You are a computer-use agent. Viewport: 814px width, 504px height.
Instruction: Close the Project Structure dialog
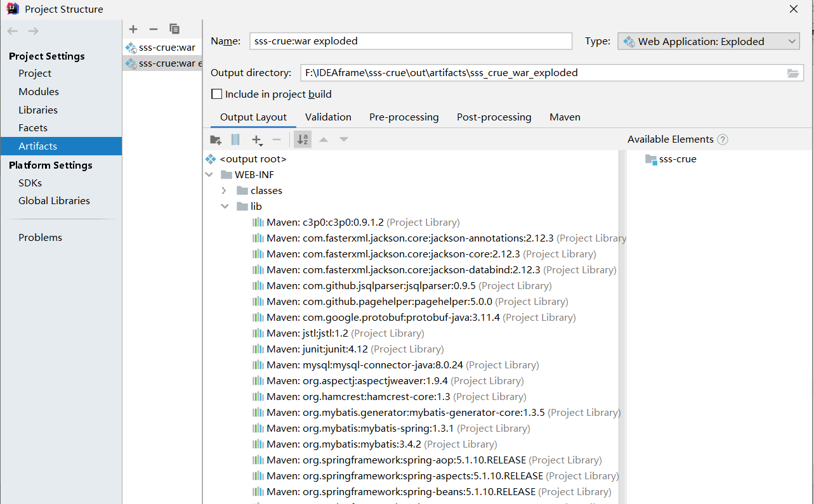[793, 9]
